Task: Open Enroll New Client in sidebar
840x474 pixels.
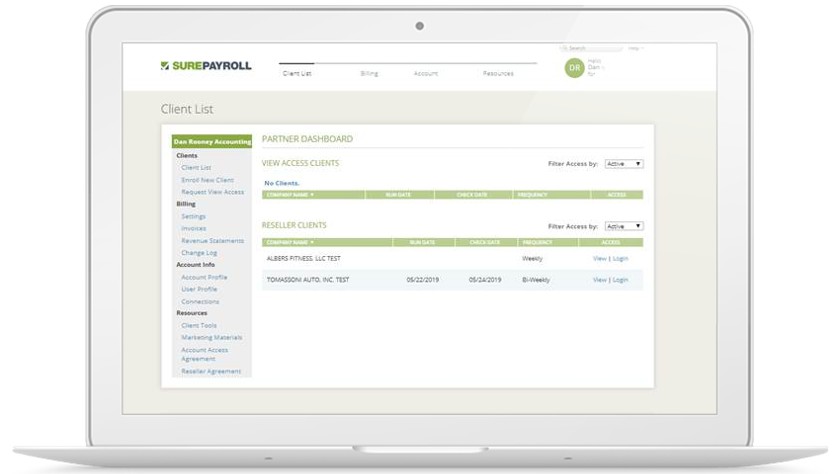Action: [207, 180]
